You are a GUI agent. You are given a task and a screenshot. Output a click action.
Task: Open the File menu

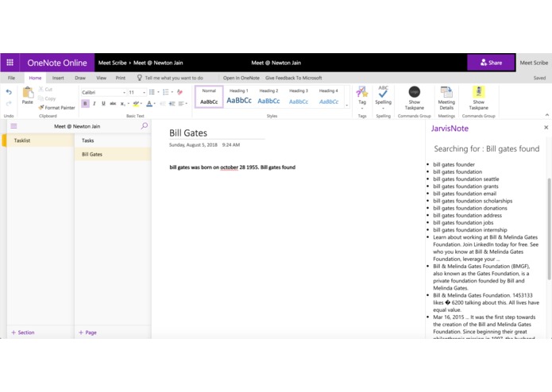[11, 78]
